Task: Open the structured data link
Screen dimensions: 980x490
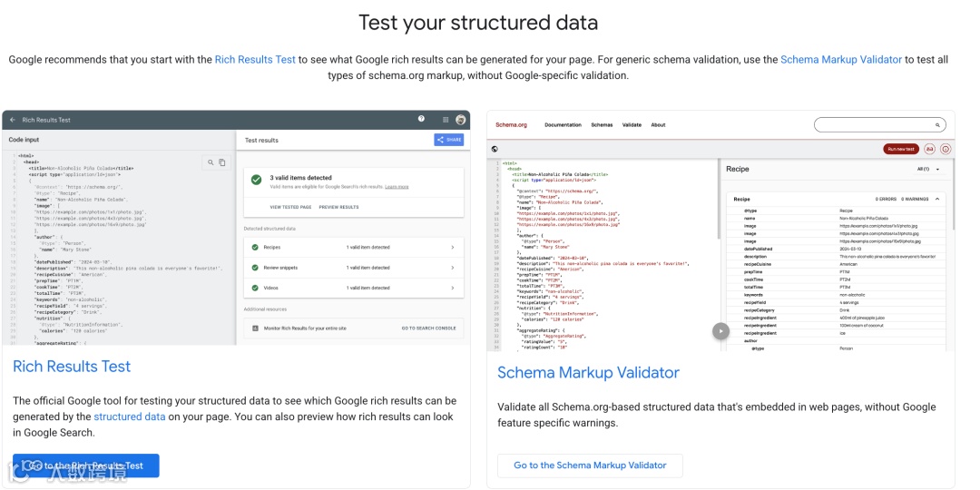Action: pyautogui.click(x=130, y=416)
